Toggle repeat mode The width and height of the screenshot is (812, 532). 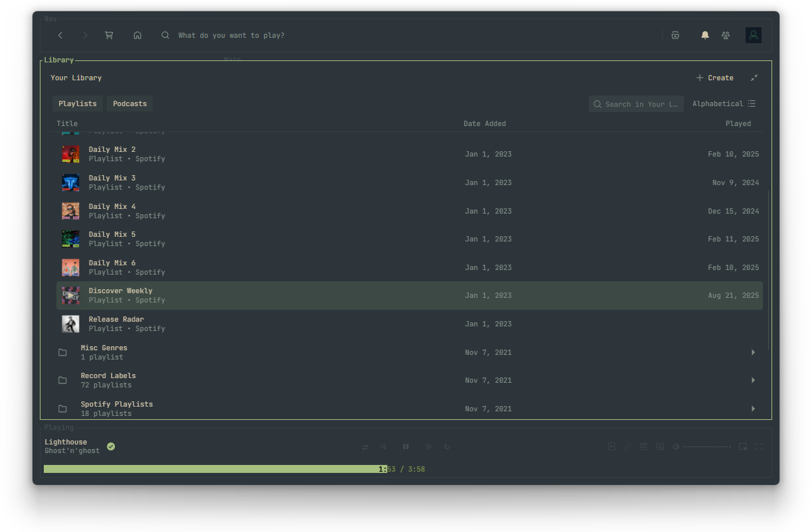tap(447, 446)
